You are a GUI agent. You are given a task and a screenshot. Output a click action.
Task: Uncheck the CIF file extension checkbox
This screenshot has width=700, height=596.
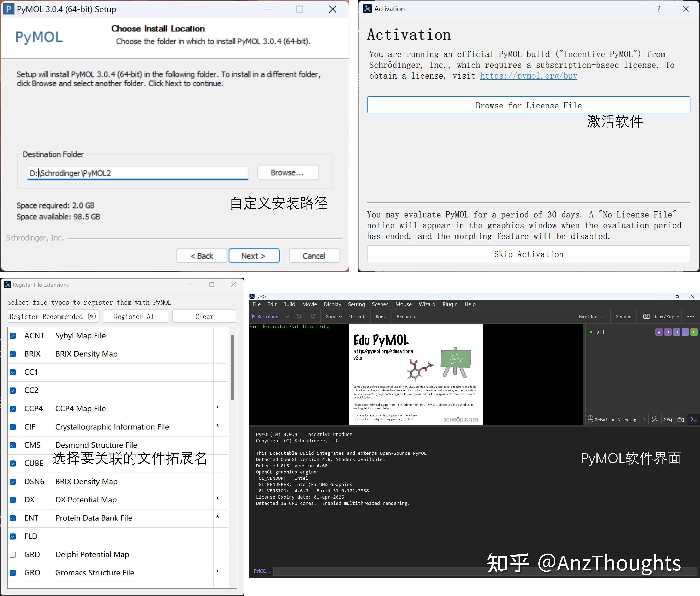[x=13, y=427]
